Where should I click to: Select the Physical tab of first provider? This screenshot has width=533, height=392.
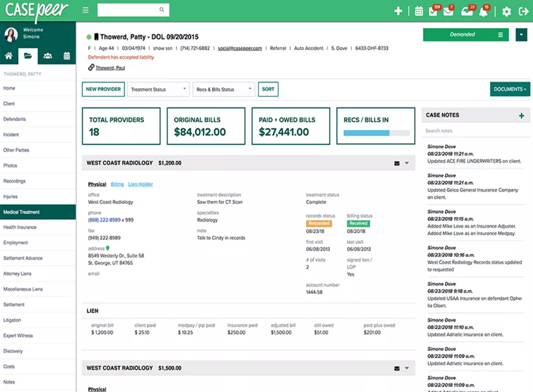pyautogui.click(x=97, y=184)
